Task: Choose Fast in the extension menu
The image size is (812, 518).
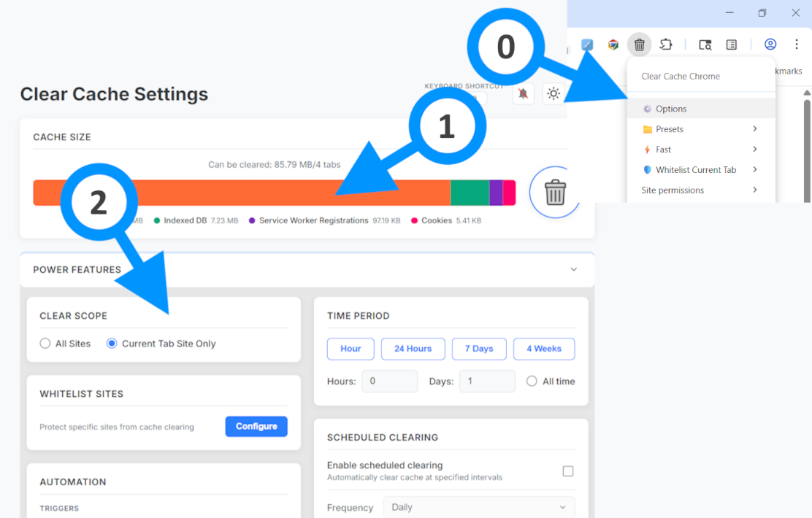Action: pyautogui.click(x=701, y=150)
